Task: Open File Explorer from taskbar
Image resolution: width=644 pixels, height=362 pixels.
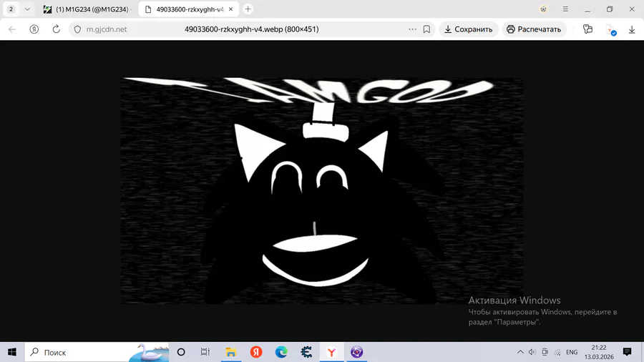Action: point(230,352)
